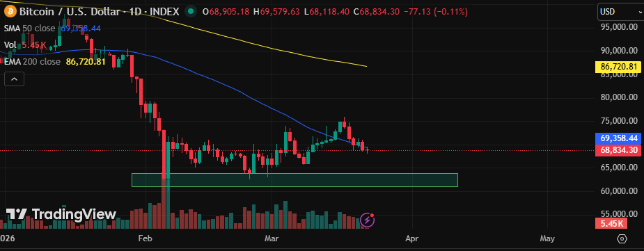The height and width of the screenshot is (251, 644).
Task: Click the purple lightning bolt icon
Action: pos(367,220)
